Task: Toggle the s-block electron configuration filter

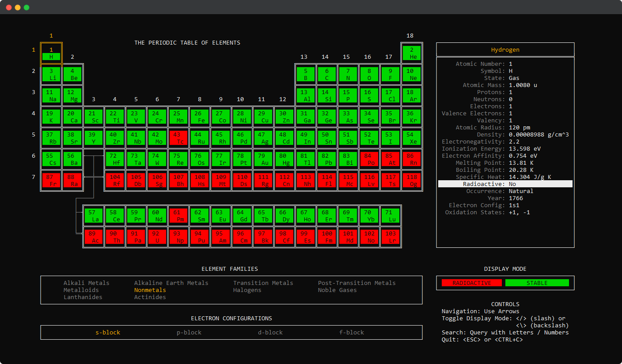Action: click(x=108, y=332)
